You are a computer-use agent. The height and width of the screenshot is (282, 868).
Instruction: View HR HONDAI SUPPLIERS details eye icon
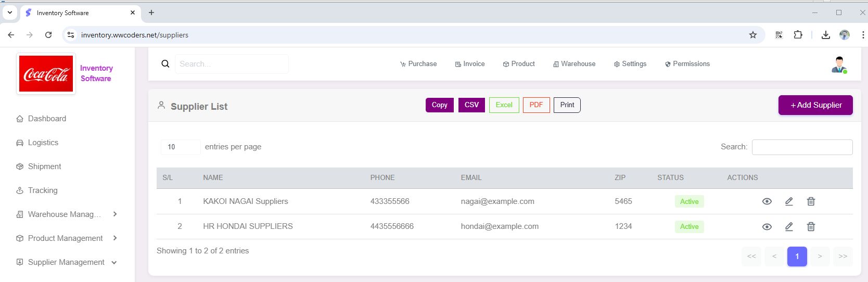point(767,226)
